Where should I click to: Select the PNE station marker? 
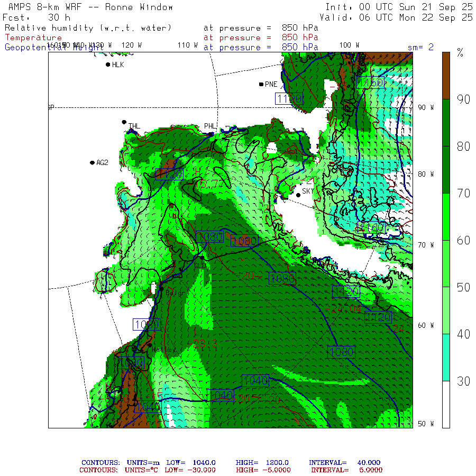coord(261,84)
